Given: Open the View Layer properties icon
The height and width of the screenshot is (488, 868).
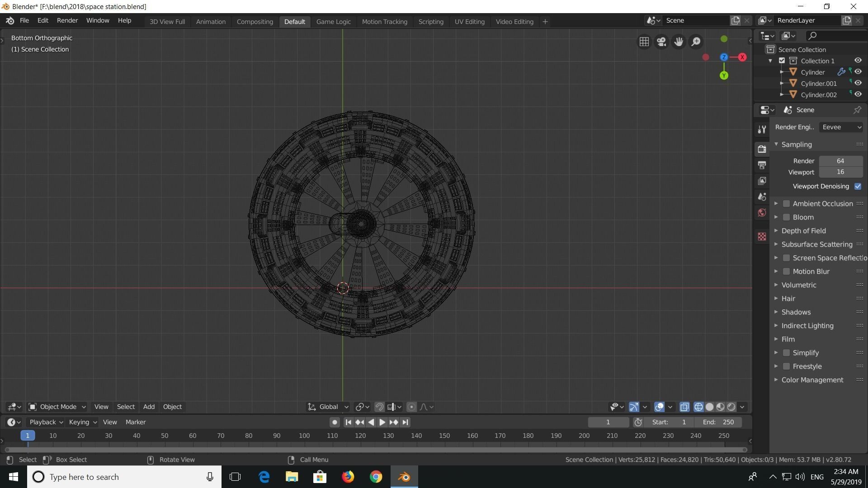Looking at the screenshot, I should 762,181.
